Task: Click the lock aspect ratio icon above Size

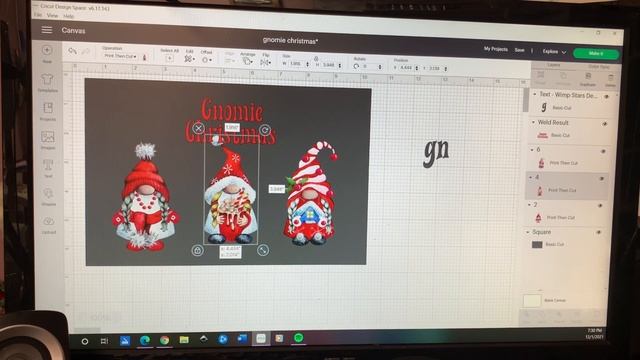Action: 316,59
